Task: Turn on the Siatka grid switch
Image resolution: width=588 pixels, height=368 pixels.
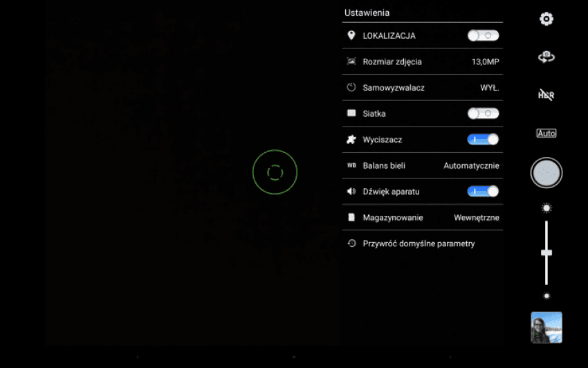Action: (x=483, y=113)
